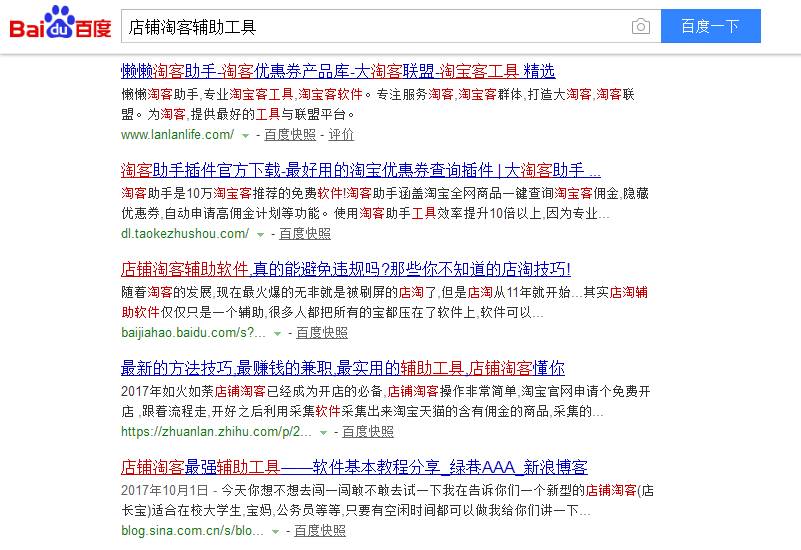The image size is (801, 550).
Task: Click URL dl.taokezhushou.com/
Action: pos(185,234)
